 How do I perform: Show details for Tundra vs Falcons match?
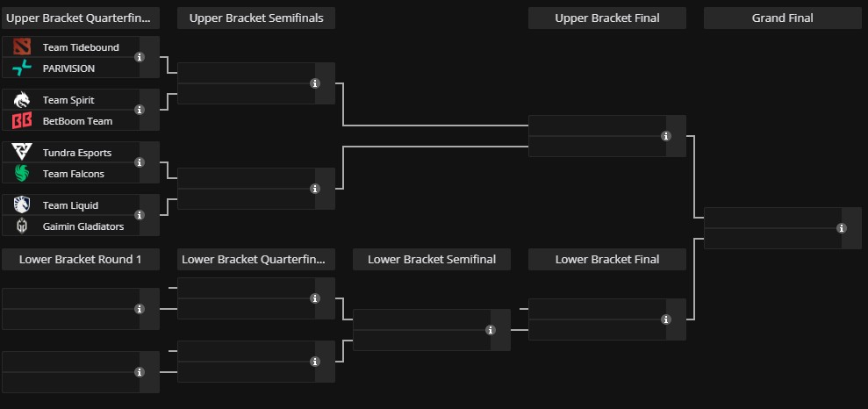pyautogui.click(x=140, y=162)
